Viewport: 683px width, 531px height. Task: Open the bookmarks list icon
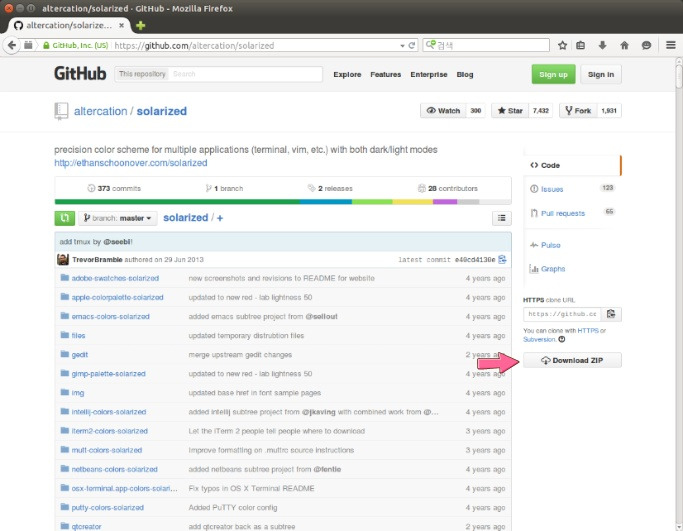coord(581,45)
